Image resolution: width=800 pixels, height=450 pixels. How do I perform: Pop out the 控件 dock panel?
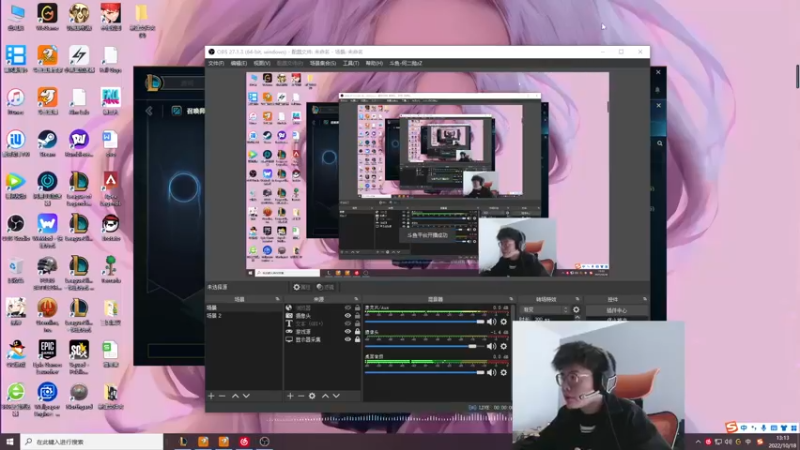click(x=645, y=299)
